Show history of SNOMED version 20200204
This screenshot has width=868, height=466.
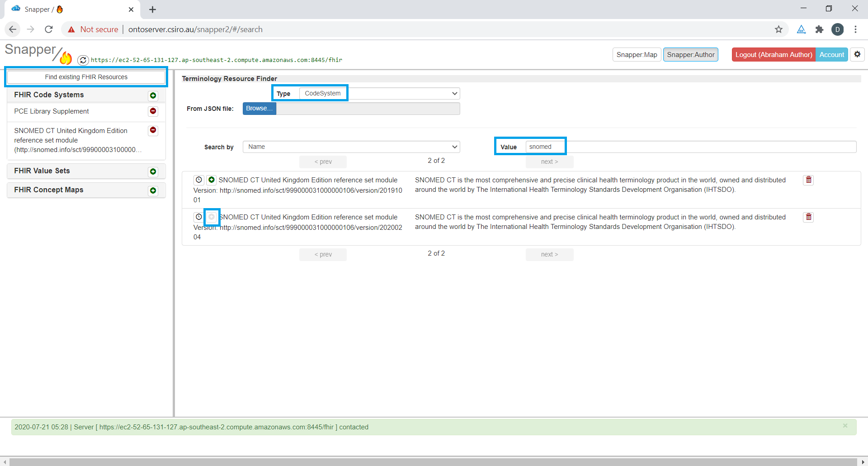pyautogui.click(x=199, y=217)
